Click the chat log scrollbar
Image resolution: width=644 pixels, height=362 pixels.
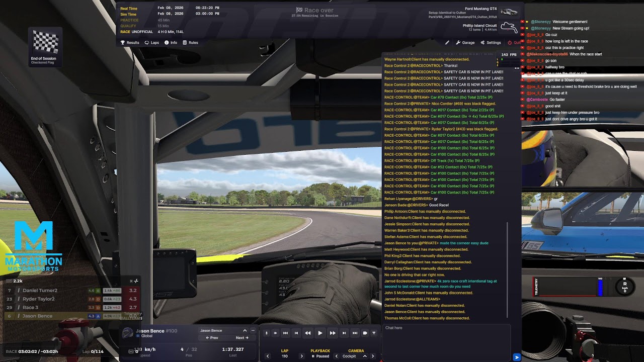(508, 269)
